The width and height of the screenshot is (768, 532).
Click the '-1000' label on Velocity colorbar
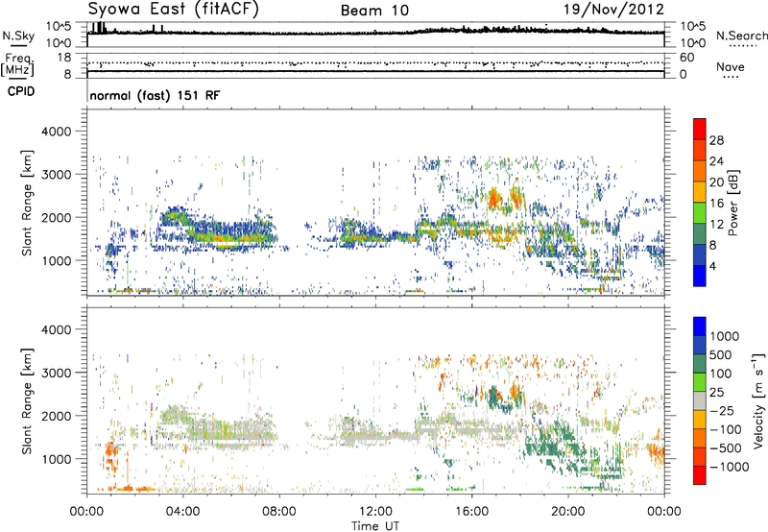click(730, 467)
